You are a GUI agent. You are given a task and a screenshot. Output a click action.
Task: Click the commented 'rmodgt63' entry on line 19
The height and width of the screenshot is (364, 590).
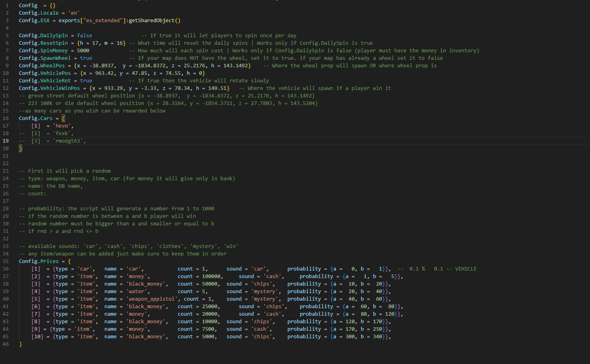point(69,141)
